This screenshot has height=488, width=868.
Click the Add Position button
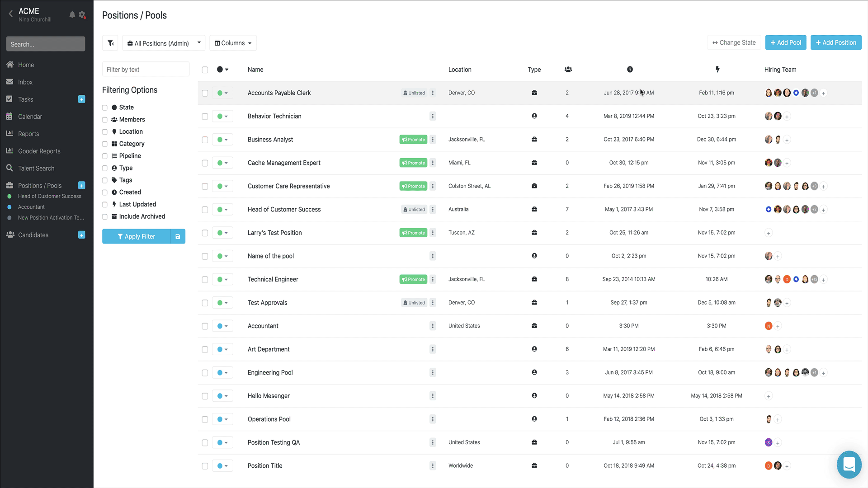(835, 42)
